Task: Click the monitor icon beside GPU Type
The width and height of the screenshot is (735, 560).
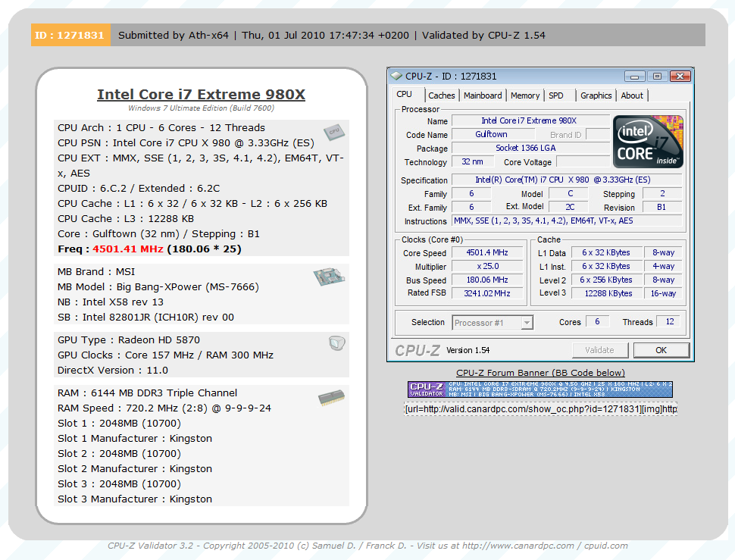Action: 337,343
